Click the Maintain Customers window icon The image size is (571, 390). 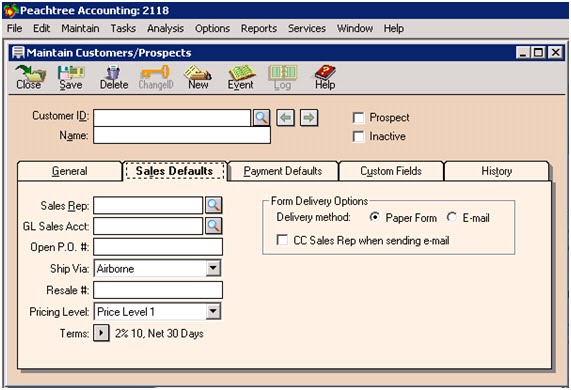[x=18, y=53]
